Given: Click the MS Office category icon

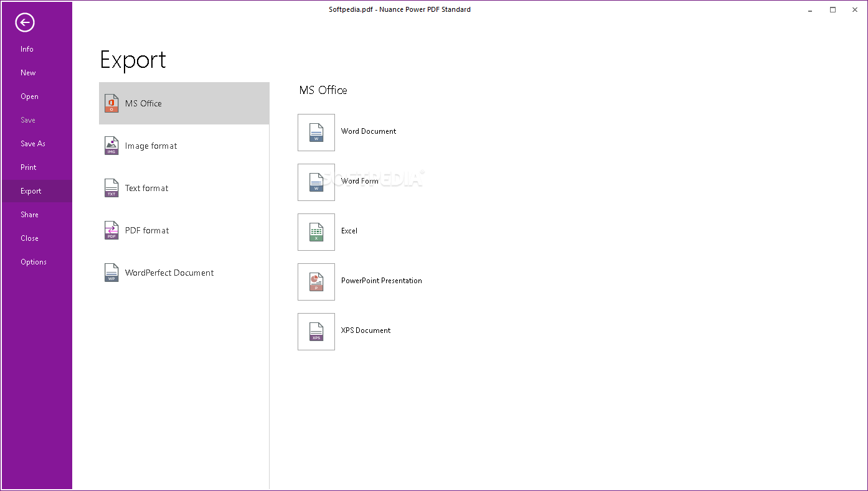Looking at the screenshot, I should [111, 103].
